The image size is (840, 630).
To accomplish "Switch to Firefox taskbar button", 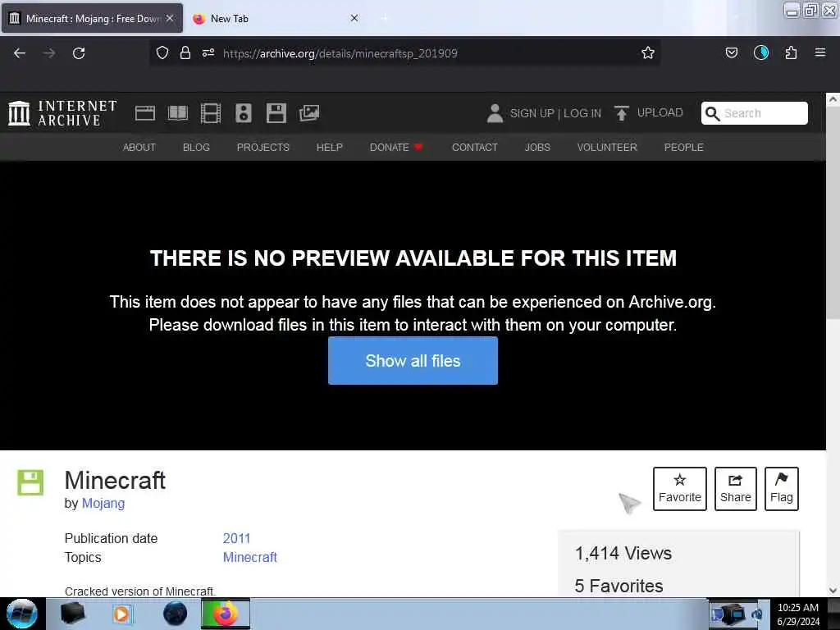I will 226,614.
